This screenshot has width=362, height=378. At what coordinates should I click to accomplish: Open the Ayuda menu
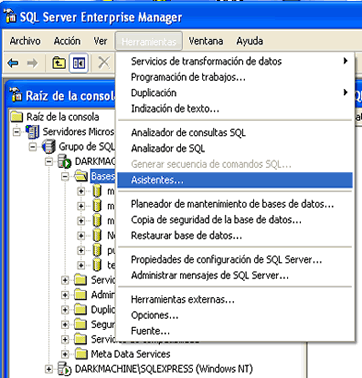[250, 41]
